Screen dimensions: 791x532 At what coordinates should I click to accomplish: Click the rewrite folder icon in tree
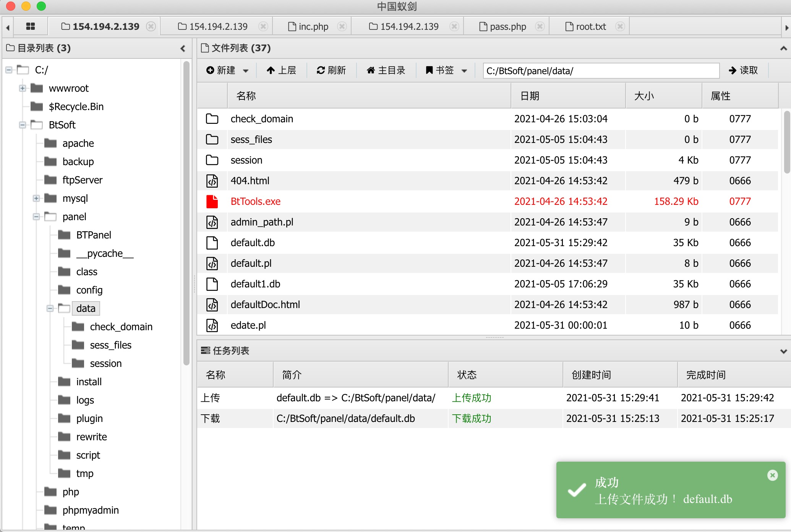click(64, 436)
